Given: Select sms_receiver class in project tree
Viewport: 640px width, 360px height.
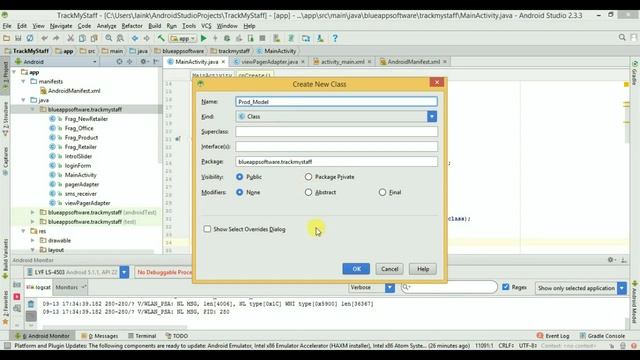Looking at the screenshot, I should tap(81, 194).
